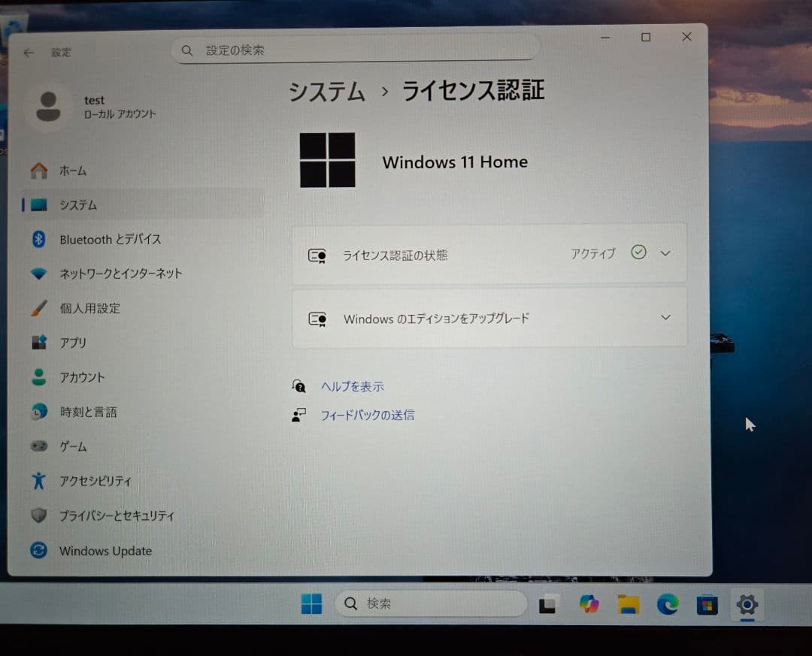
Task: Click the Wi-Fi icon for network settings
Action: (39, 274)
